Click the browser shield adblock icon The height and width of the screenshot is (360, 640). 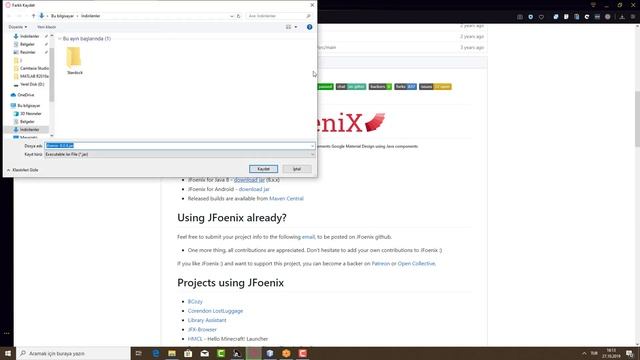click(530, 17)
